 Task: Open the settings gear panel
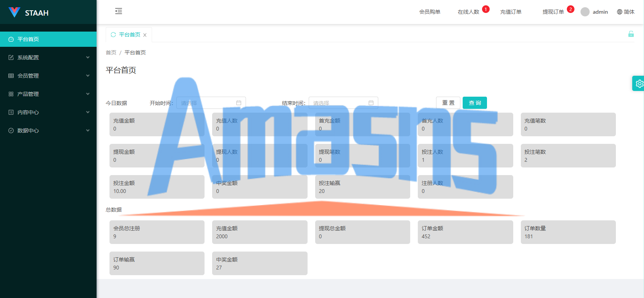point(639,83)
